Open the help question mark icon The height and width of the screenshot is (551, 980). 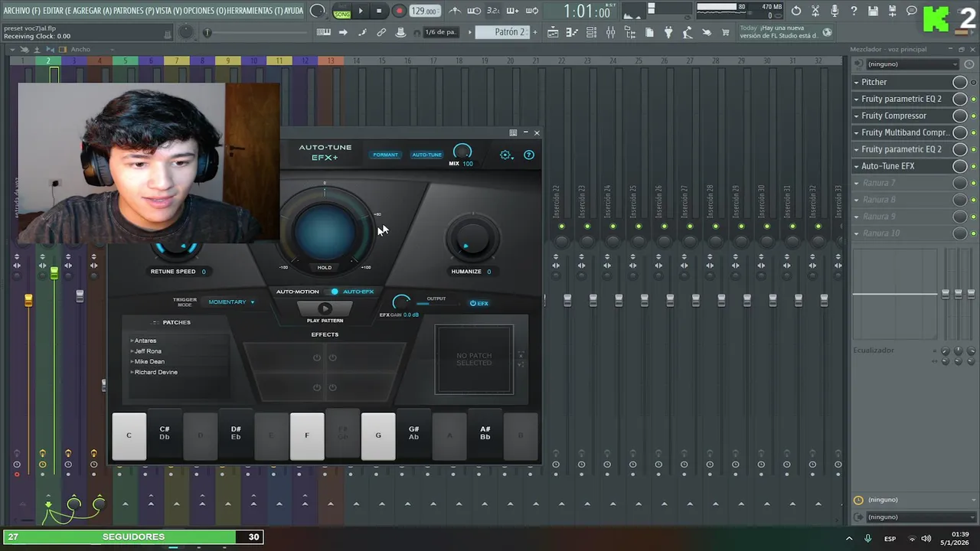[x=854, y=11]
